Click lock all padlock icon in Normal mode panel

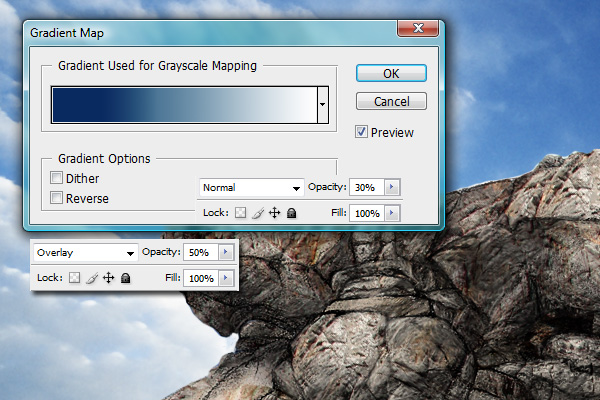(x=292, y=213)
